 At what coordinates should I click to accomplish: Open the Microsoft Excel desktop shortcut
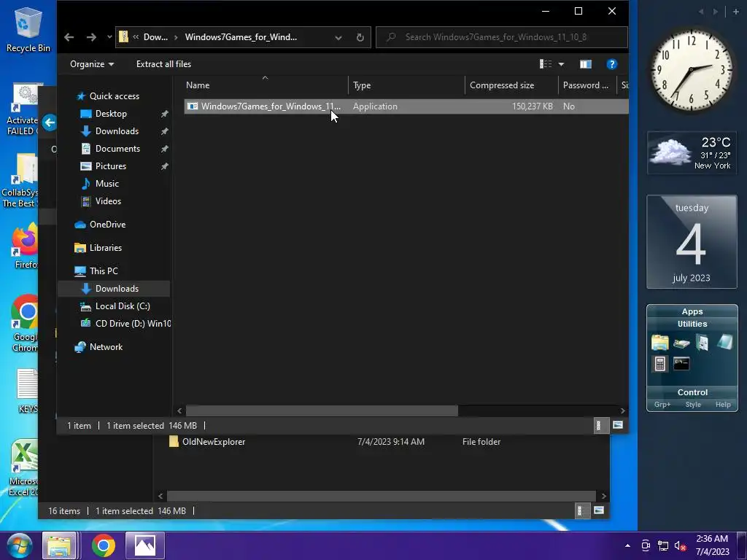(x=24, y=469)
